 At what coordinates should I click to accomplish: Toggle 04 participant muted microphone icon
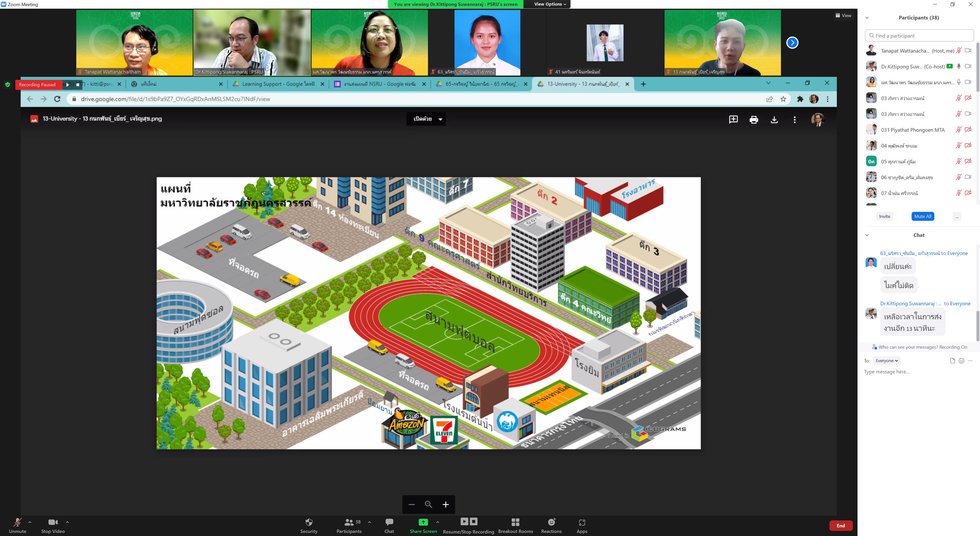pyautogui.click(x=959, y=145)
